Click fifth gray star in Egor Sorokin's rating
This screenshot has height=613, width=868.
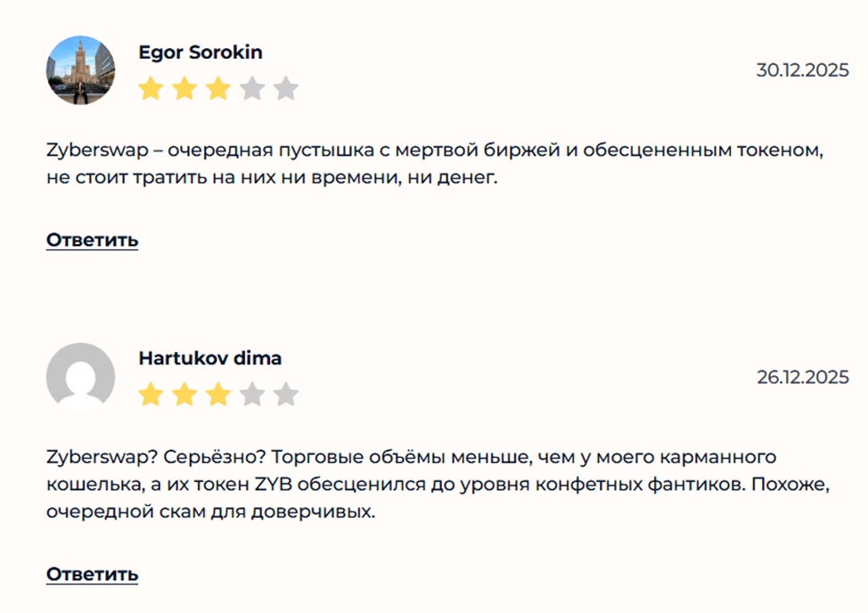click(x=286, y=89)
